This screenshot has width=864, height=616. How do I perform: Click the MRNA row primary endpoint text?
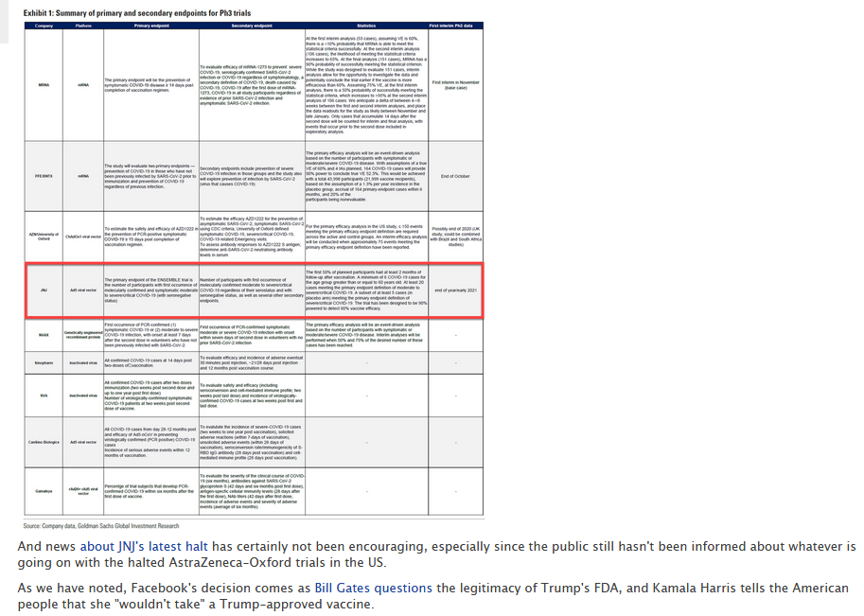coord(150,85)
